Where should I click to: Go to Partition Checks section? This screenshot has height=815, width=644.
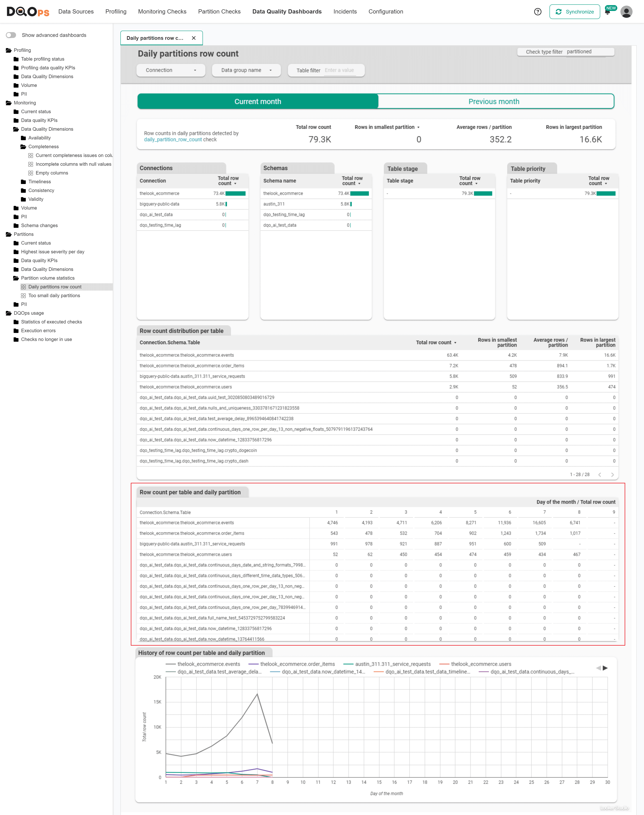click(219, 12)
